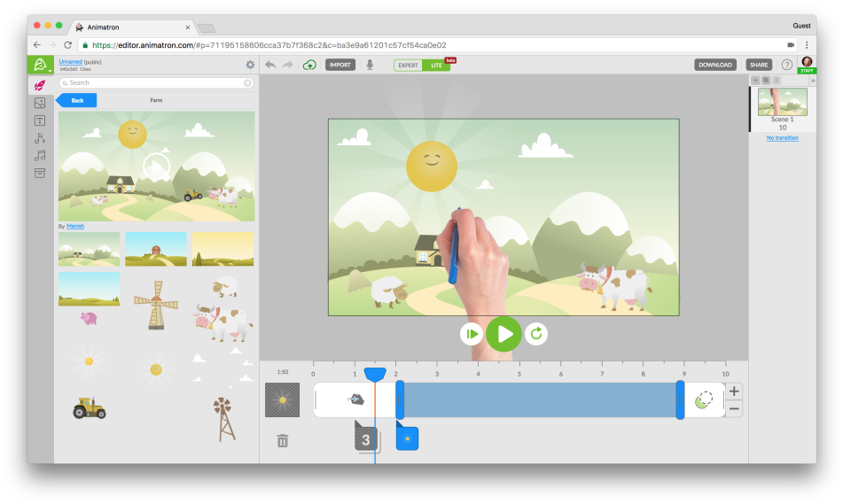Click the DOWNLOAD button
This screenshot has width=843, height=504.
714,65
